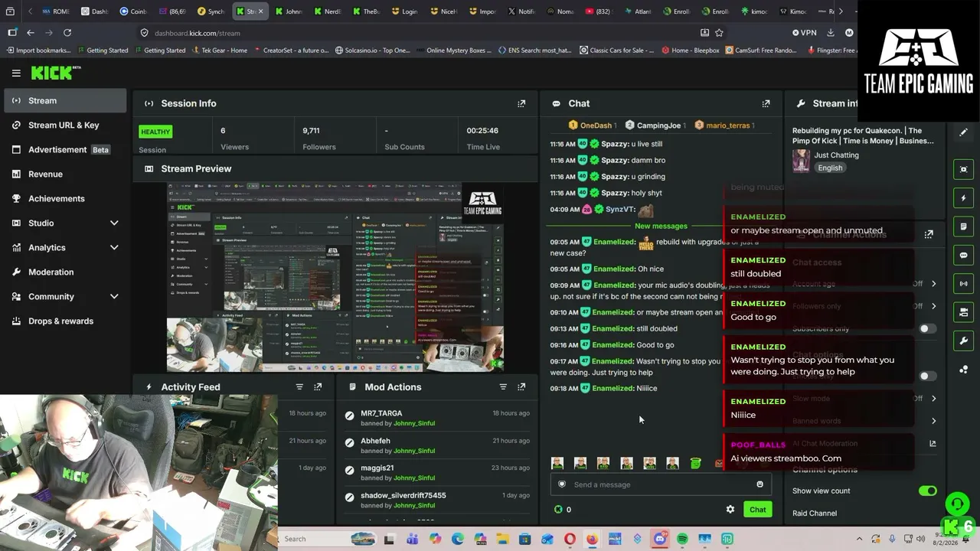Select banned user shadow_silverdrift75455

[x=403, y=495]
